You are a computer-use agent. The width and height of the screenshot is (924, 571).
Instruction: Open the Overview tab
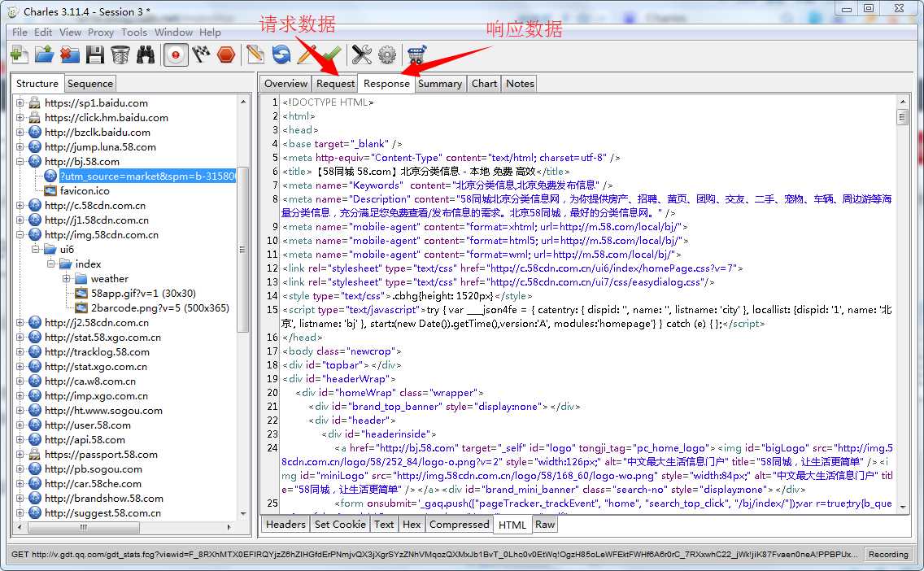pyautogui.click(x=285, y=84)
